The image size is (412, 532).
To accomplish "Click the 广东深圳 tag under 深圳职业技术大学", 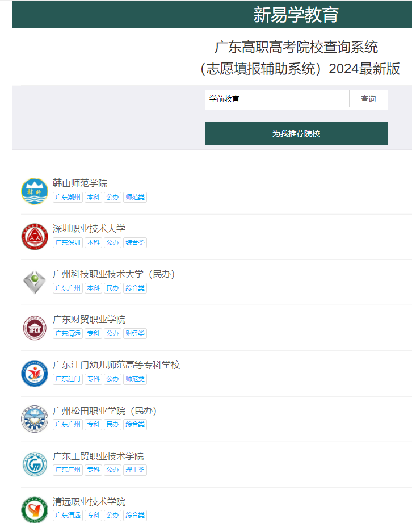I will click(68, 242).
